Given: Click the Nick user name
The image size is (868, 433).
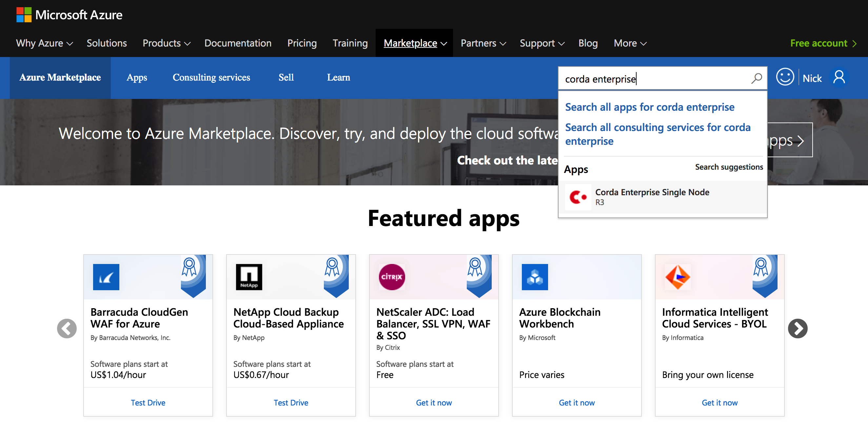Looking at the screenshot, I should coord(812,78).
